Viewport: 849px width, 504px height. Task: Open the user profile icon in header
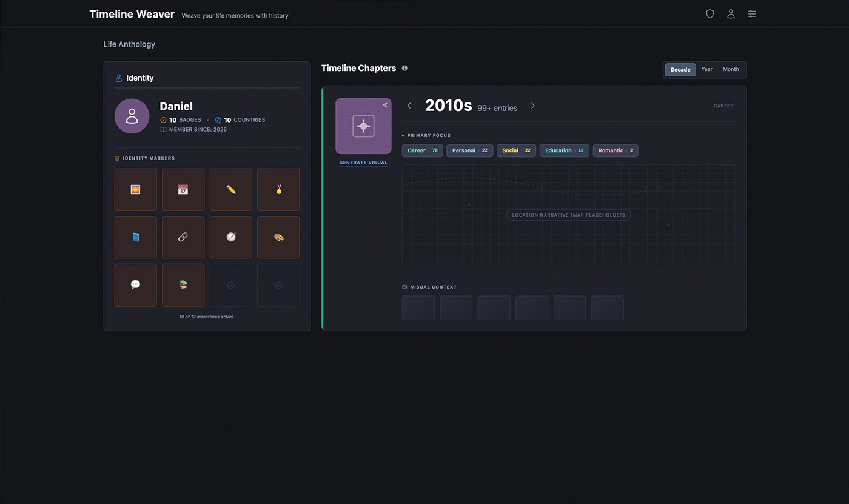[x=731, y=14]
